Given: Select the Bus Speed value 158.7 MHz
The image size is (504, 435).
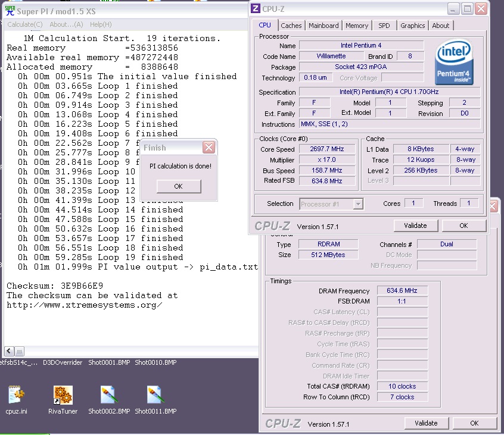Looking at the screenshot, I should pos(327,170).
